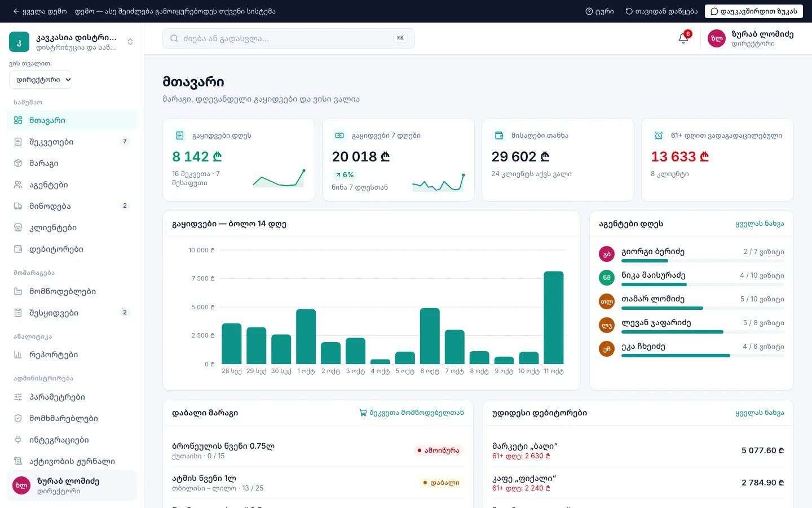
Task: Click ყველას ნახვა in უდიდესი დებიტორები
Action: [x=760, y=413]
